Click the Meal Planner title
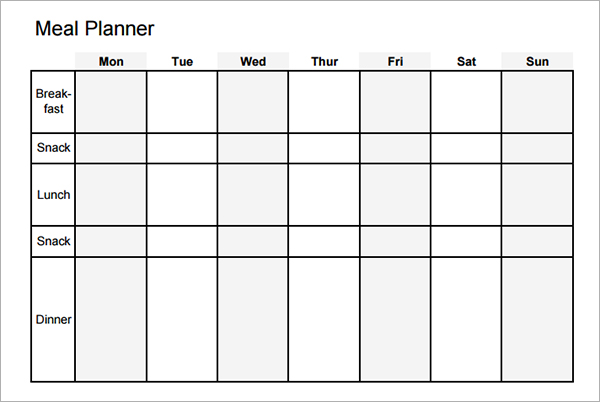The image size is (600, 402). 94,29
